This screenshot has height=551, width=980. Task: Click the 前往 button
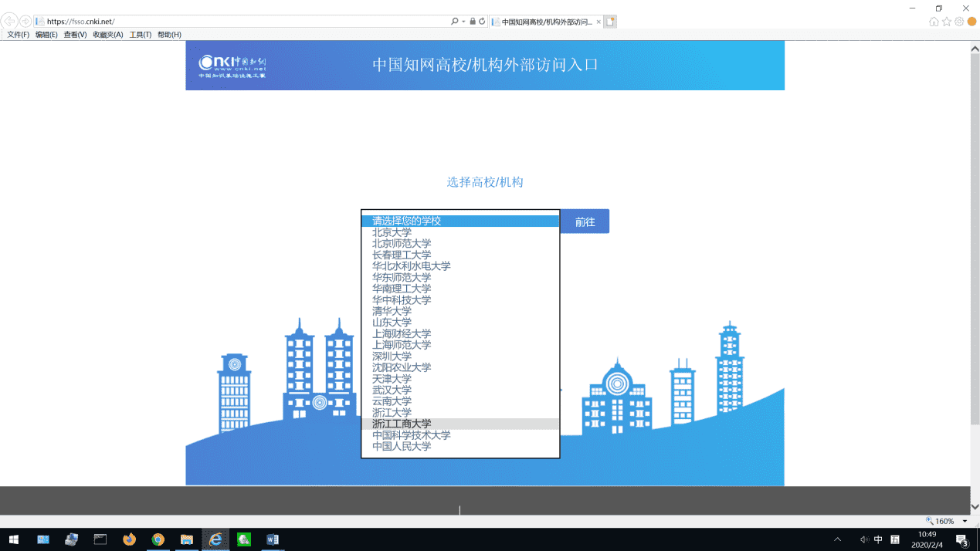585,221
